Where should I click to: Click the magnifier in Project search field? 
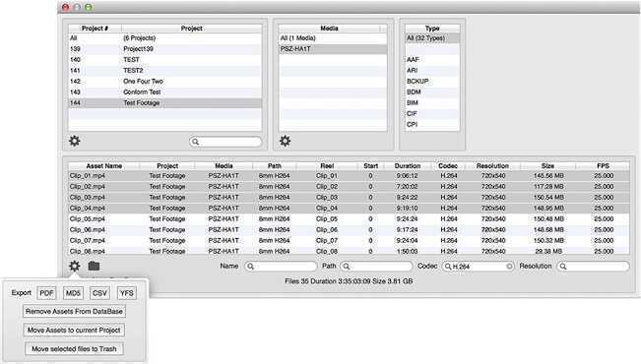click(x=195, y=142)
